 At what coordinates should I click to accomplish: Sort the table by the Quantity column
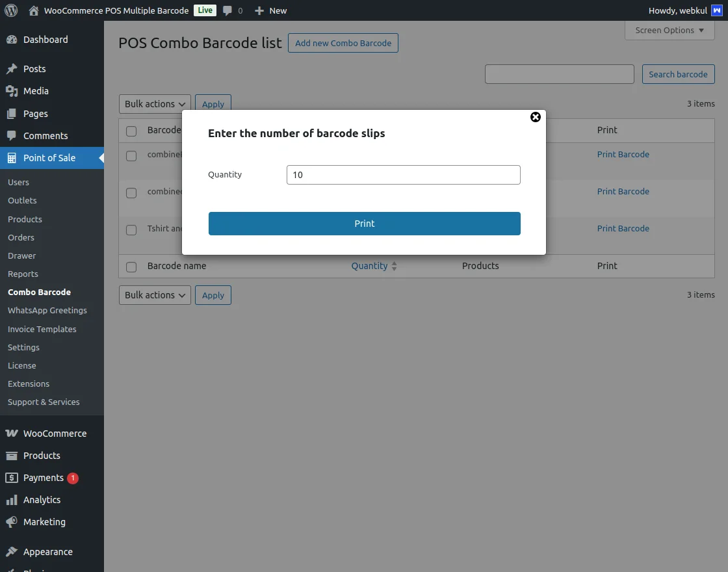coord(370,266)
